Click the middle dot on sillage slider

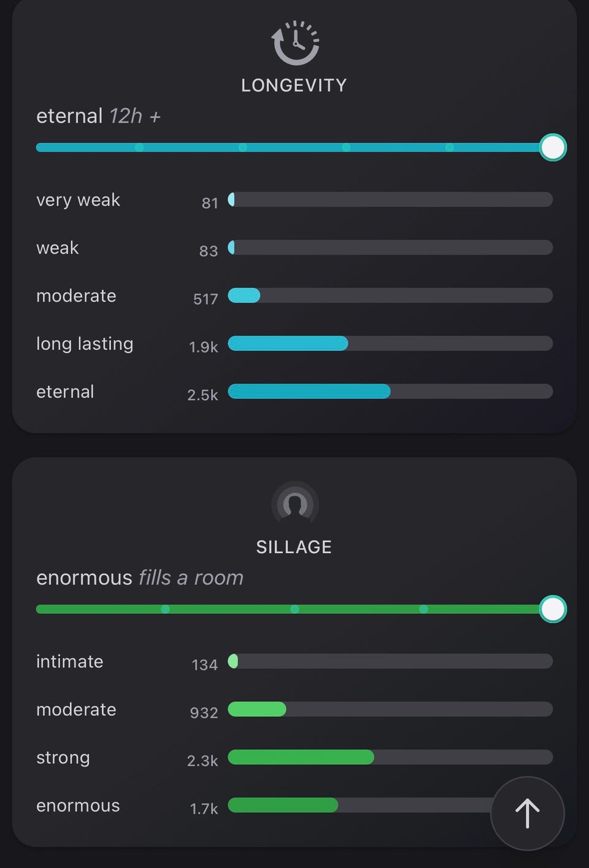click(294, 609)
